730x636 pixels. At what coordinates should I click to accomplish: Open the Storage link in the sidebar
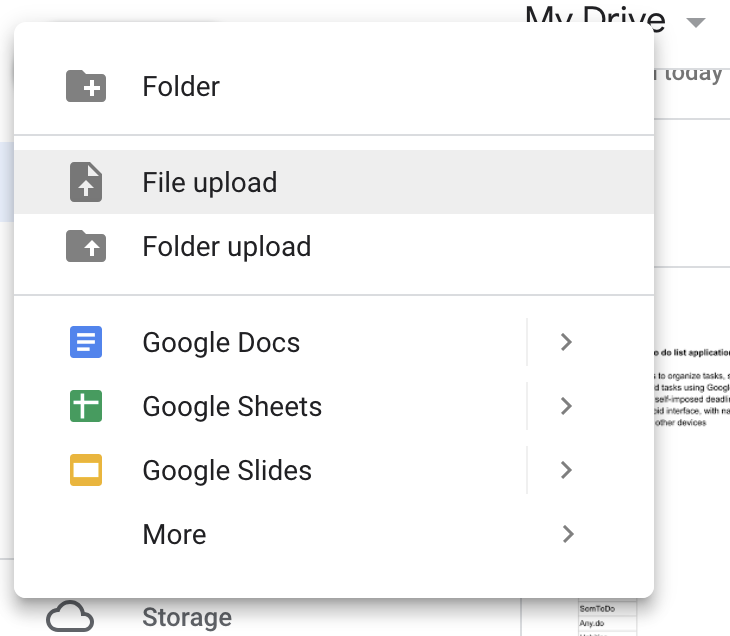click(187, 617)
